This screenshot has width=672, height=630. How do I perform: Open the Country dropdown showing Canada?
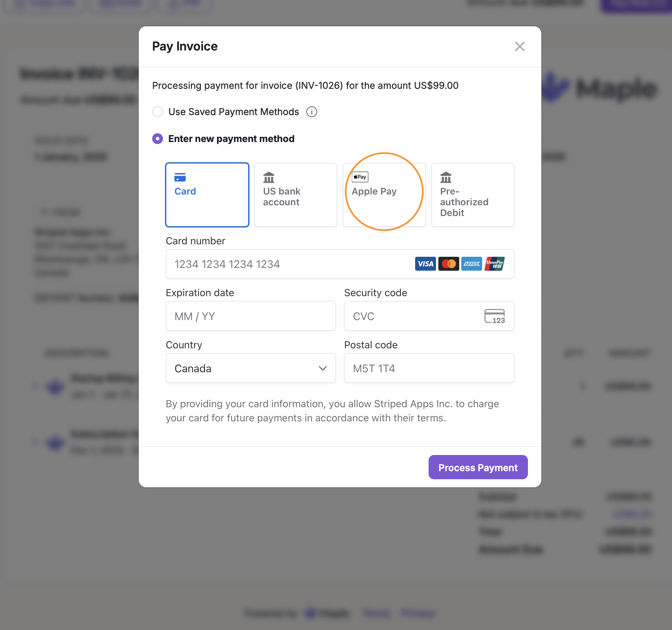[243, 368]
